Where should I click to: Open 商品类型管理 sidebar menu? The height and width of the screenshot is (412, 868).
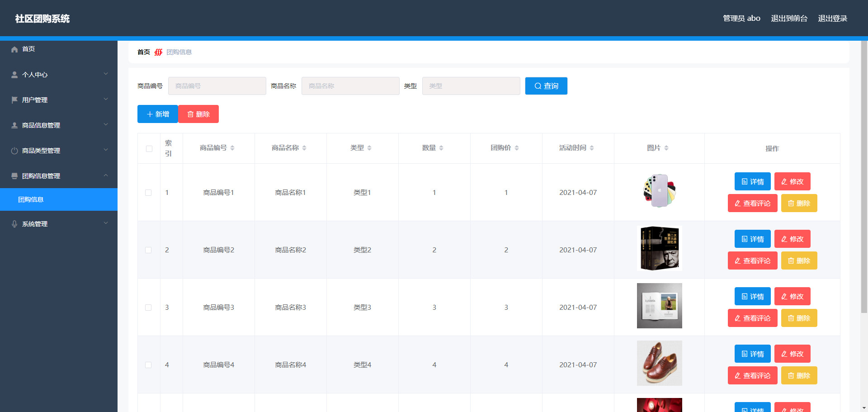click(x=59, y=151)
